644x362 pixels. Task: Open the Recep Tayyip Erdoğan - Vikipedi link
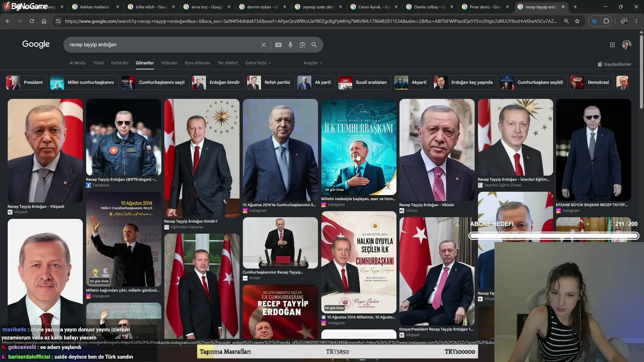36,207
